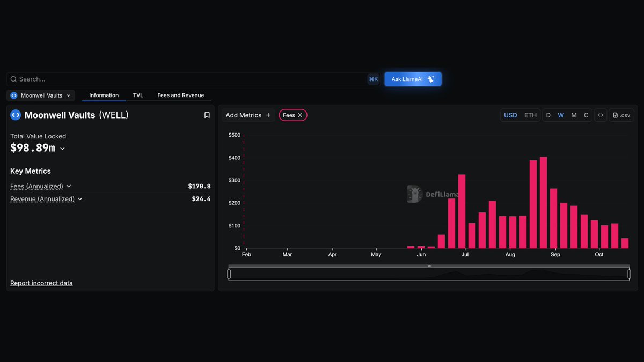Click the (WELL) ticker text
The height and width of the screenshot is (362, 644).
click(114, 115)
